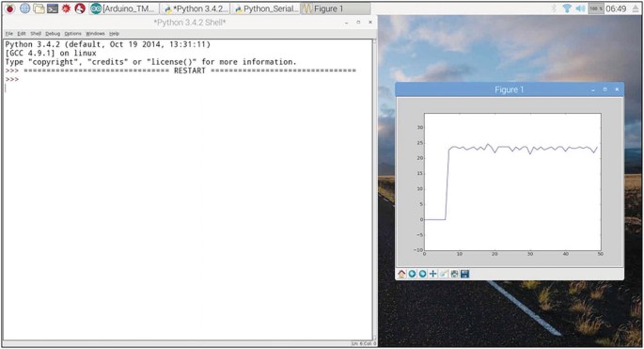Open the File menu in Python Shell
The height and width of the screenshot is (349, 644).
point(9,34)
